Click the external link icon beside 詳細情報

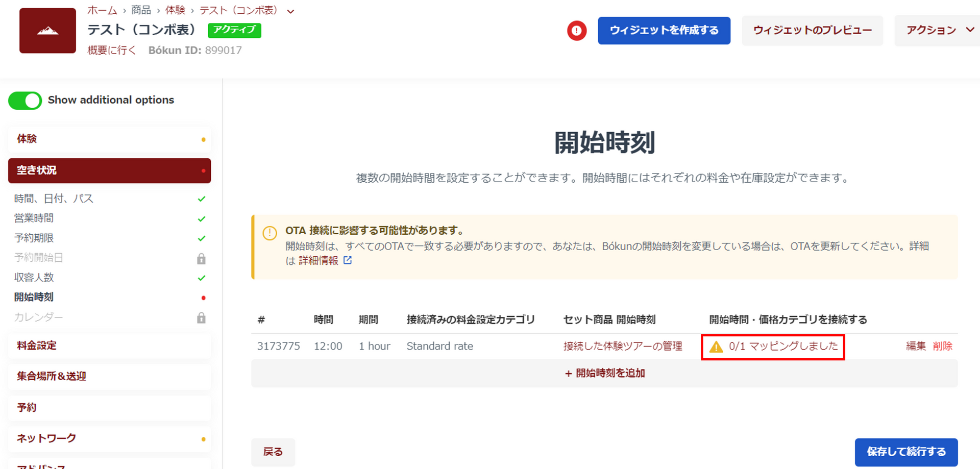click(348, 260)
